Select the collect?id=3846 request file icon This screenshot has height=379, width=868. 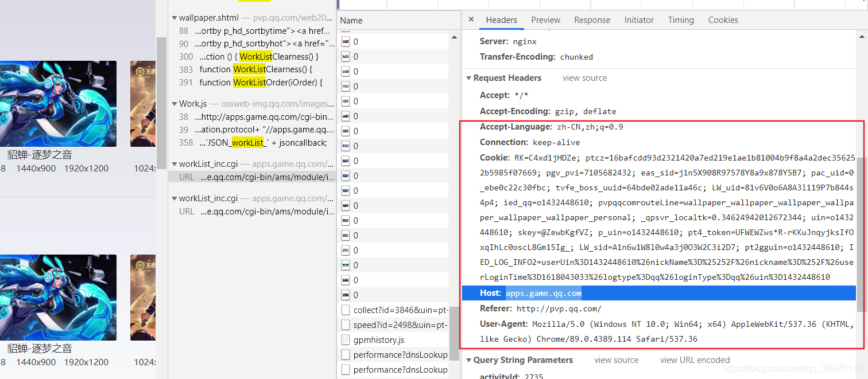pos(346,310)
